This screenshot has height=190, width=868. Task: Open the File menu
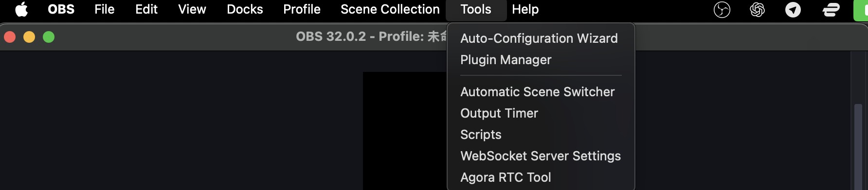pyautogui.click(x=105, y=9)
